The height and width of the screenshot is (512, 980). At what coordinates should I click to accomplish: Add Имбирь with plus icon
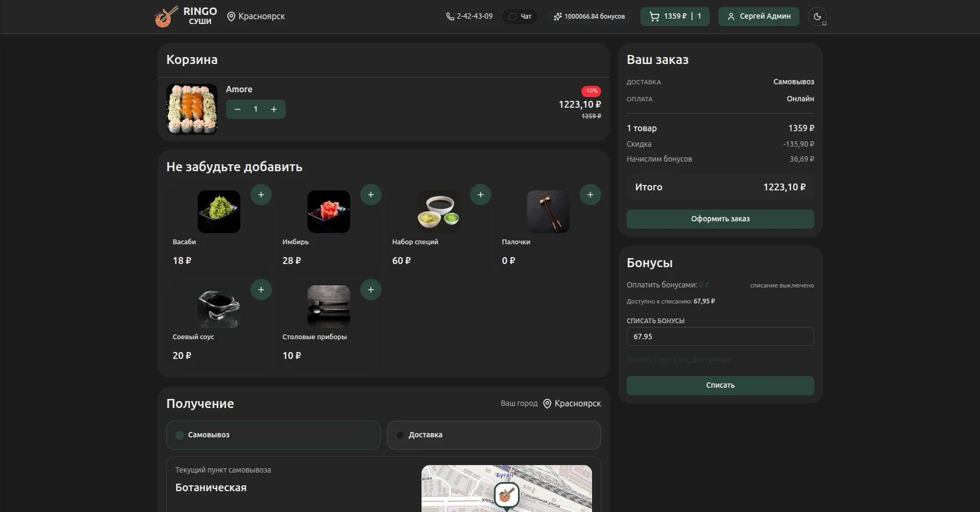371,195
